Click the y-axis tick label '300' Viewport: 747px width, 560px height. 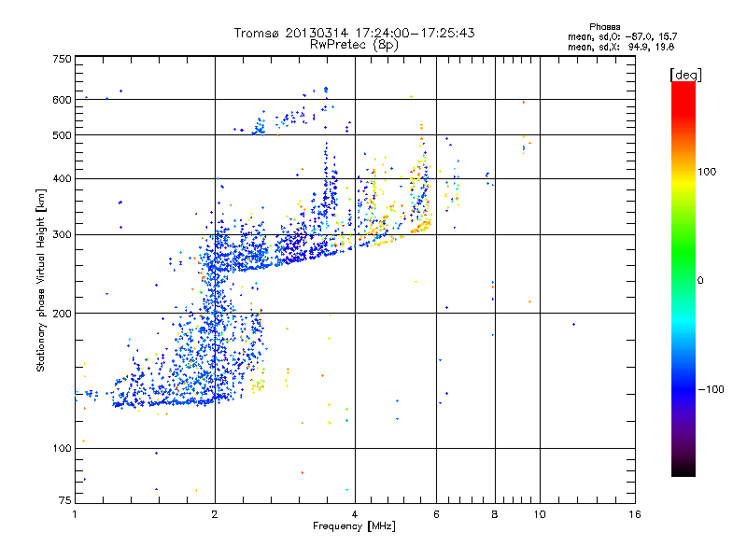coord(62,235)
